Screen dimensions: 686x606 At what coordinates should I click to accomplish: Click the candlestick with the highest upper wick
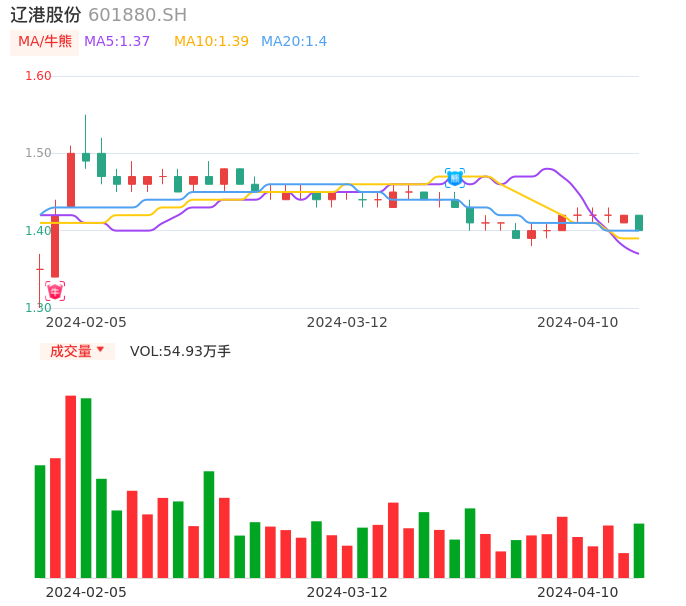[x=86, y=142]
